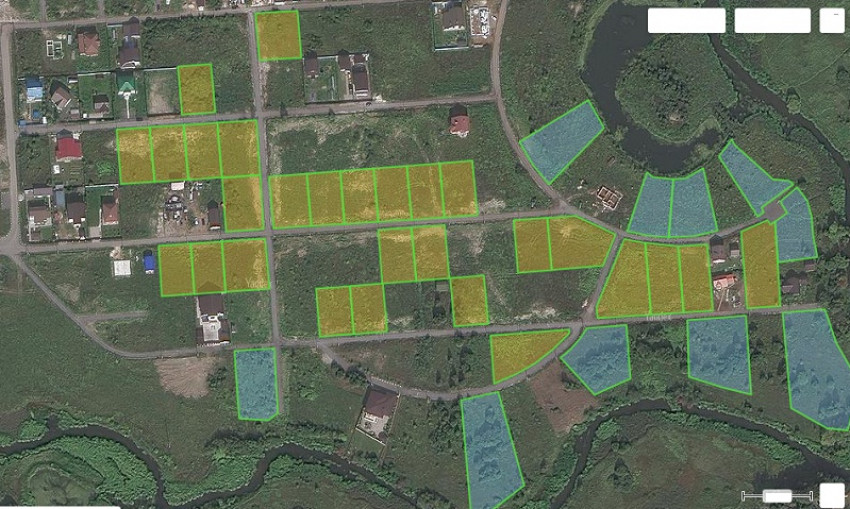Select the narrow diagonal blue plot in the upper right
Image resolution: width=850 pixels, height=509 pixels.
(751, 175)
